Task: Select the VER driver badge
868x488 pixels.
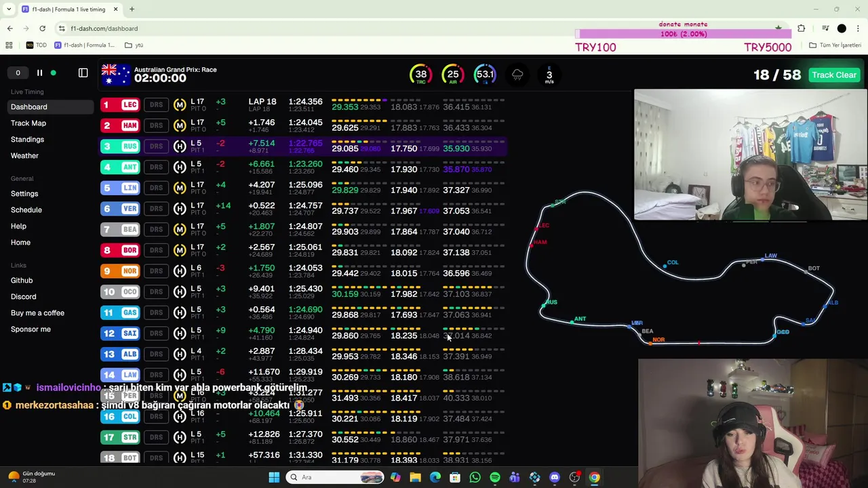Action: click(121, 208)
